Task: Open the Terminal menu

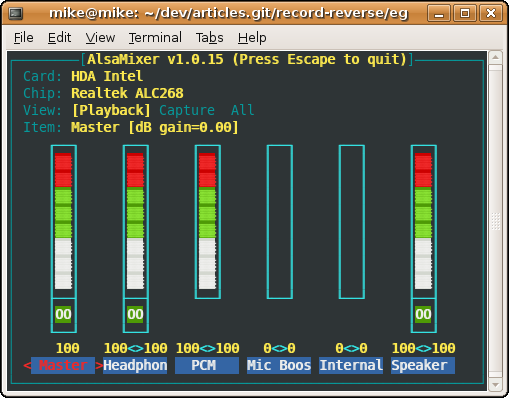Action: [155, 38]
